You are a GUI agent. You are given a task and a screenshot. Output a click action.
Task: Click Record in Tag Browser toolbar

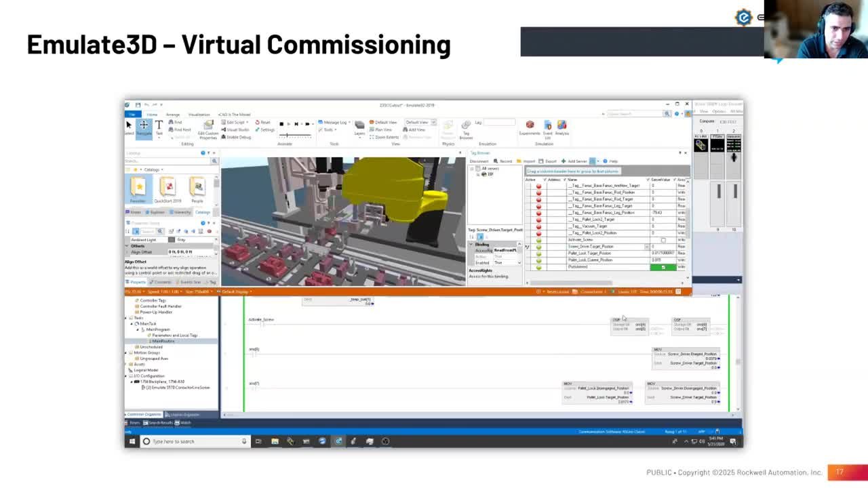tap(504, 161)
